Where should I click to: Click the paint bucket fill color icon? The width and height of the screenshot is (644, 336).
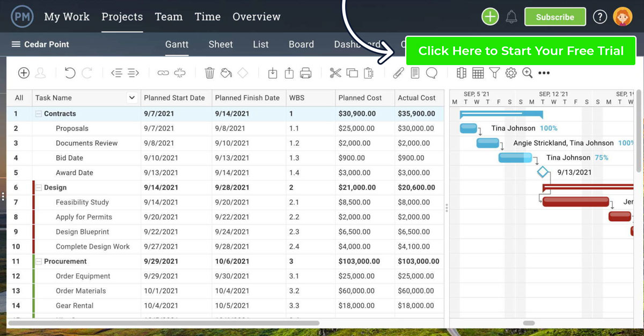point(226,73)
